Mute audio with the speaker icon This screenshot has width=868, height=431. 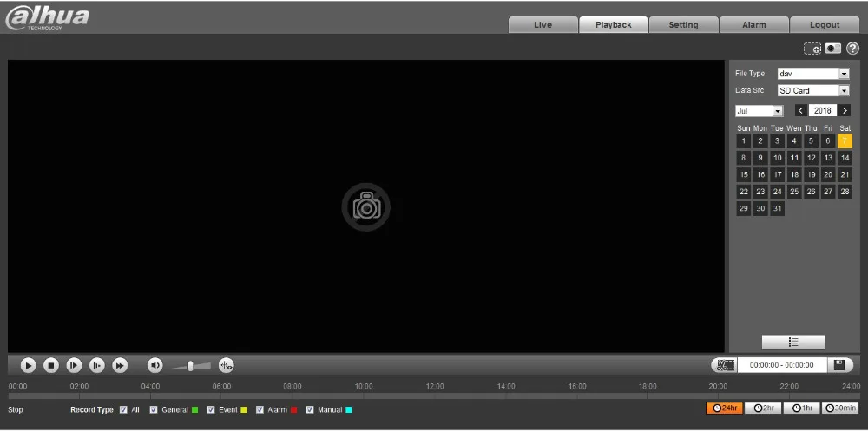155,365
